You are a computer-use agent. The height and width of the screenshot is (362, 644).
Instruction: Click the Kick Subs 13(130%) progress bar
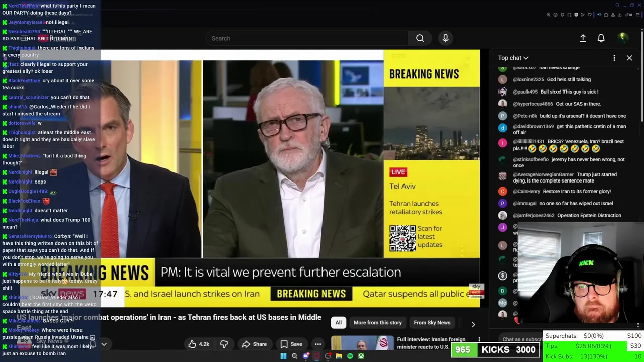(x=593, y=356)
